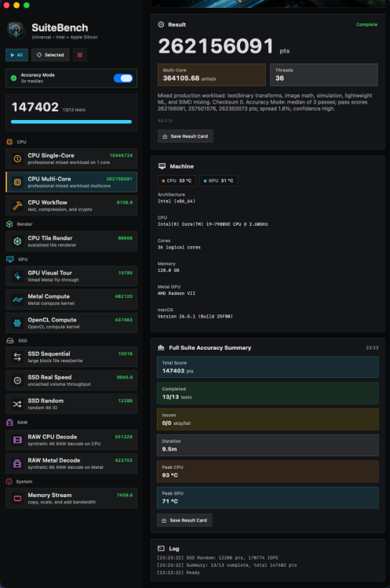390x588 pixels.
Task: Click the CPU Single-Core test icon
Action: [x=17, y=158]
